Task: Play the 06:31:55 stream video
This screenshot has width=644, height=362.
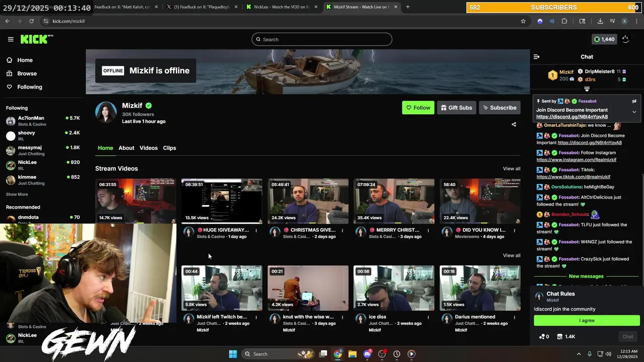Action: 136,201
